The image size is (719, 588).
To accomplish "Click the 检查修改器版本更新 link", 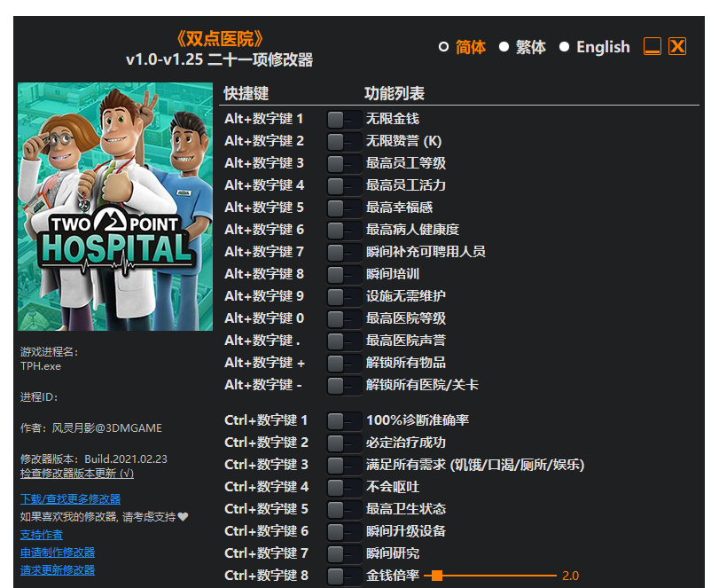I will click(77, 474).
